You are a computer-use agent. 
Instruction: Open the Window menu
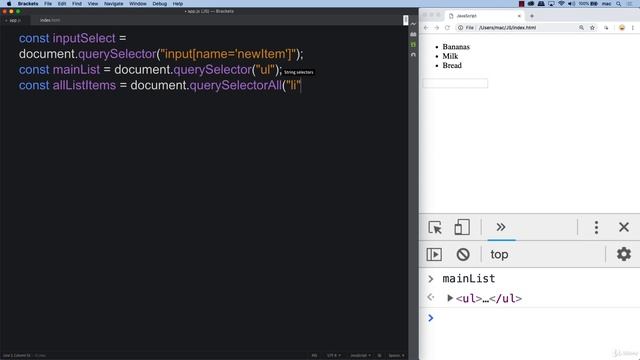138,4
